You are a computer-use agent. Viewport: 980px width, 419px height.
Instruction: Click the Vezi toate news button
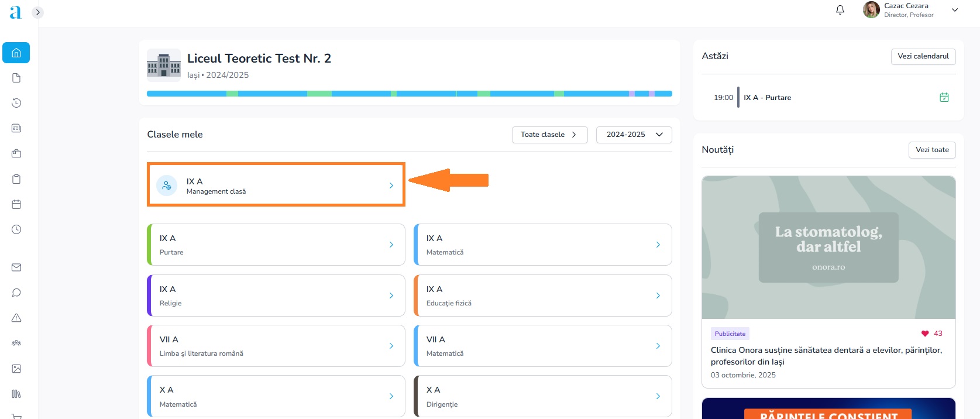tap(931, 150)
